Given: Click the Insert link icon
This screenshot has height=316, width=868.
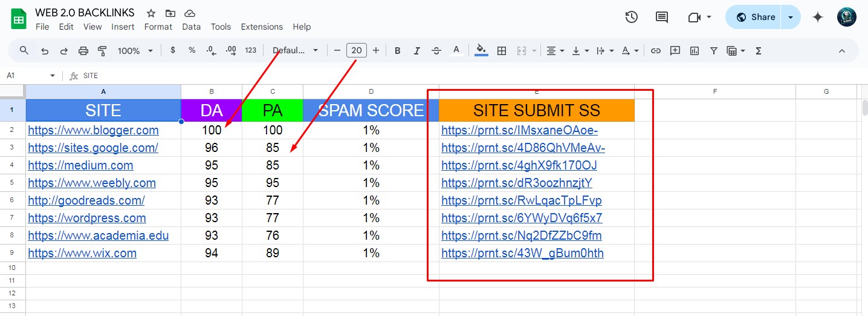Looking at the screenshot, I should click(x=655, y=51).
